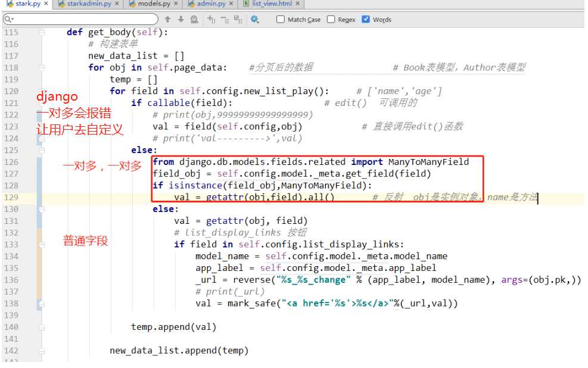The image size is (588, 368).
Task: Click the commented print(_url) line
Action: [230, 292]
